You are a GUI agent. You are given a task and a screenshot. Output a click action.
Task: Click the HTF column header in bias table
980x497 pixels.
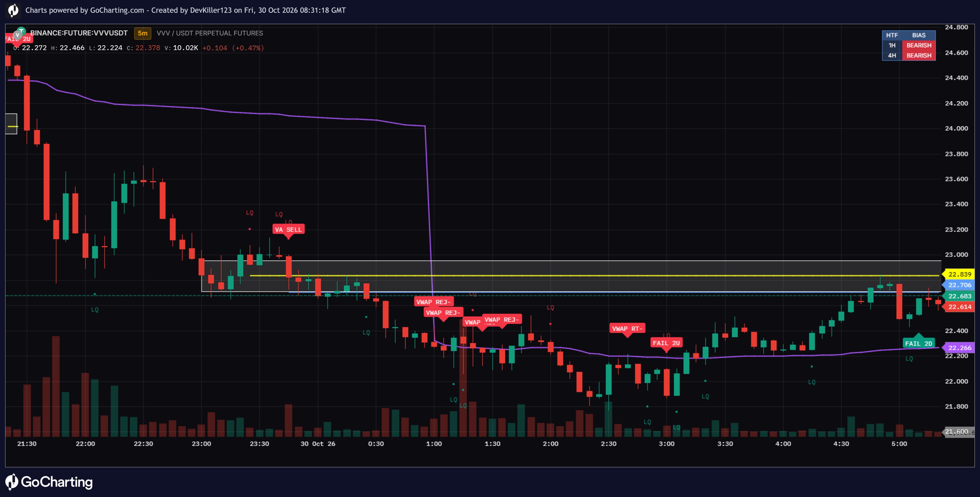[x=892, y=35]
